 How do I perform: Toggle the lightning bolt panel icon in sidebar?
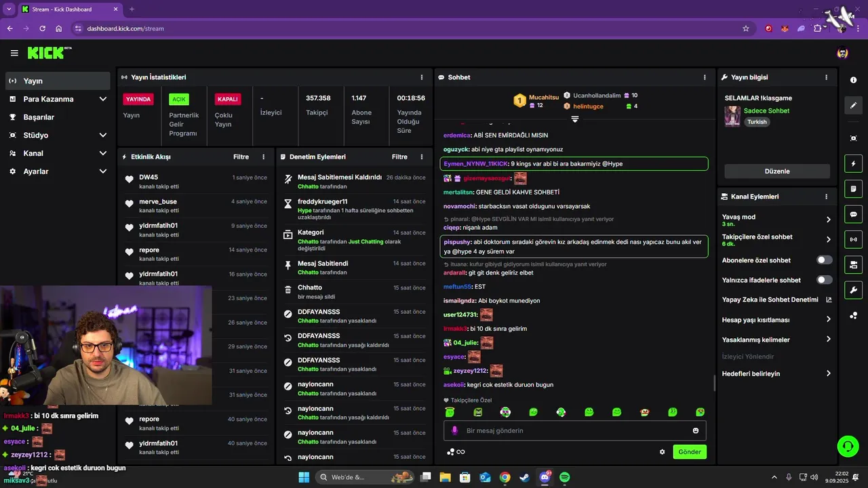coord(853,164)
